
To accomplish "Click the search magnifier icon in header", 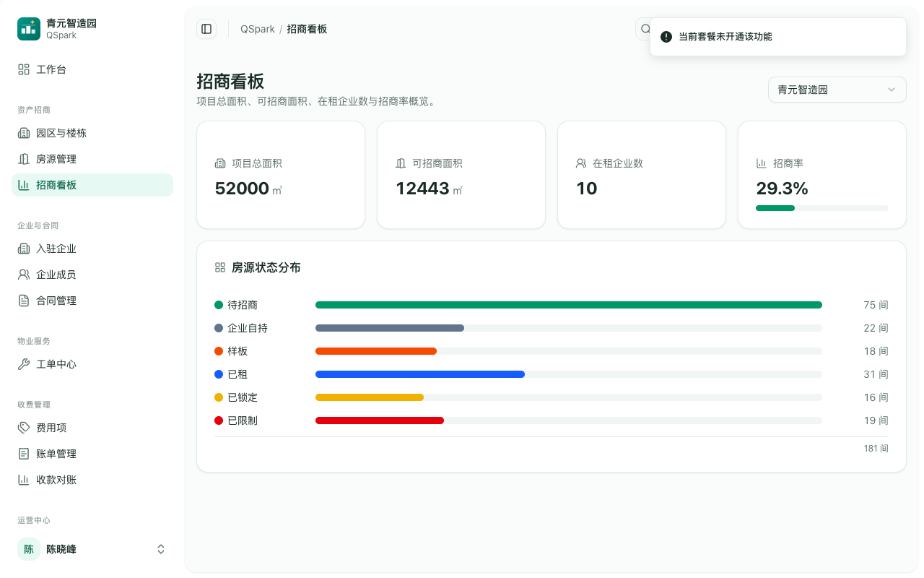I will tap(645, 29).
